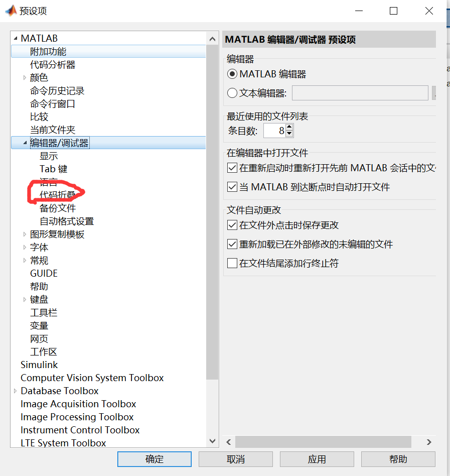
Task: Click the horizontal scroll-left arrow
Action: [x=229, y=442]
